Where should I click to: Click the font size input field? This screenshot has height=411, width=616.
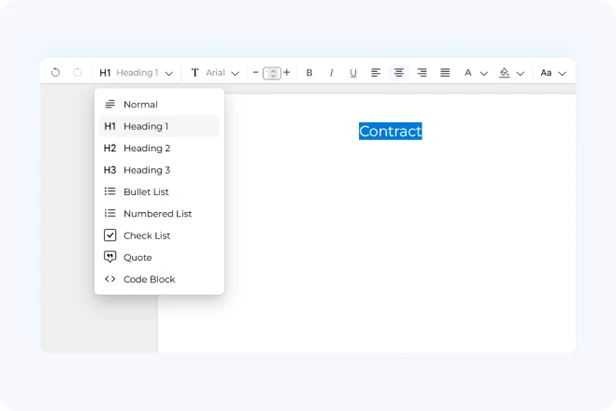(x=272, y=73)
